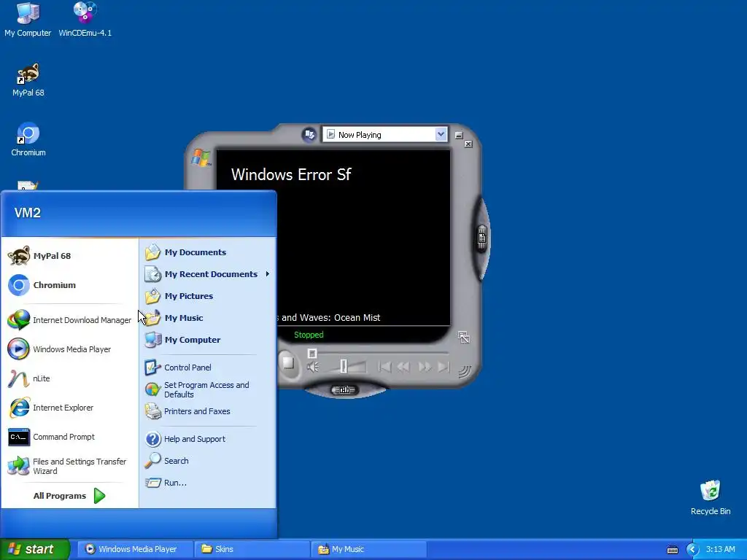Open the equalizer settings tab below the player
Viewport: 747px width, 560px height.
coord(344,390)
